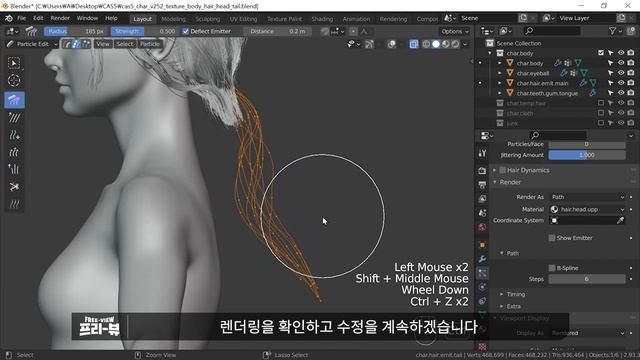
Task: Open the Output properties tab
Action: [482, 185]
